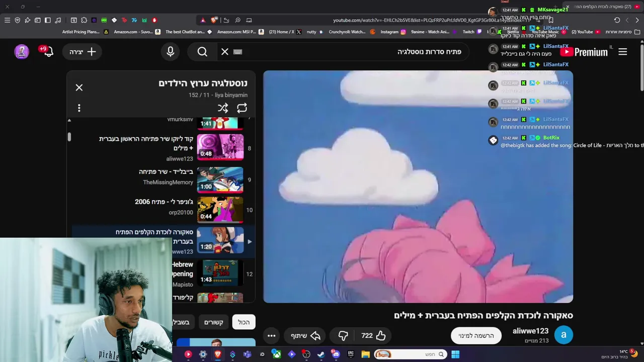Click the YouTube search box text
Screen dimensions: 644x362
click(x=429, y=52)
